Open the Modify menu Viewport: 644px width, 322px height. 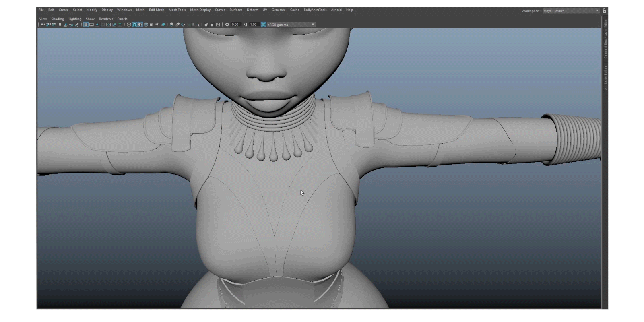(92, 10)
